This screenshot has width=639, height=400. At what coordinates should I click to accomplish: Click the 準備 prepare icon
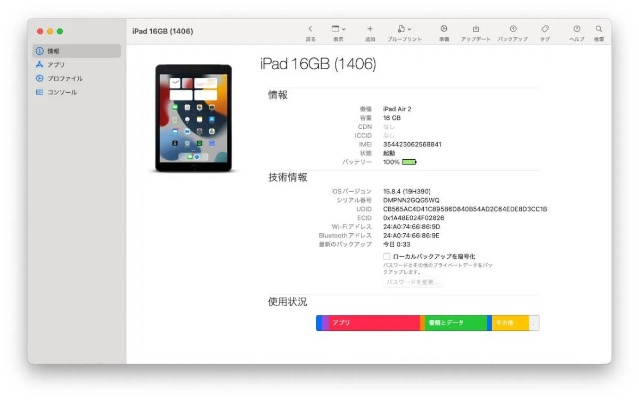444,29
